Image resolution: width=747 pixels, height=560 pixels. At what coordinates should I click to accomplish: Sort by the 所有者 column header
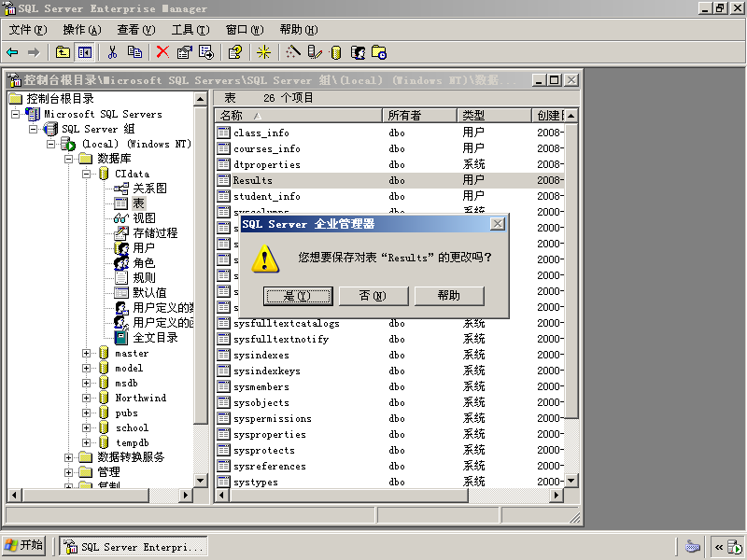419,115
